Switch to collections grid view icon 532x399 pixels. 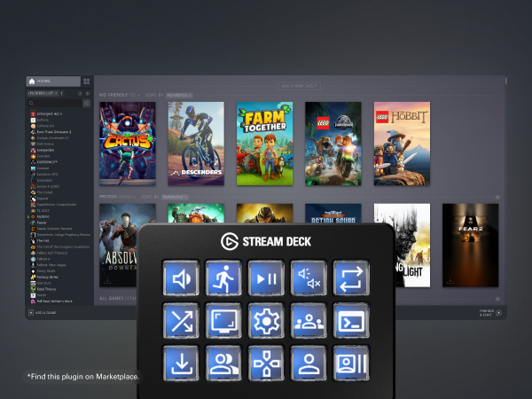[x=87, y=81]
